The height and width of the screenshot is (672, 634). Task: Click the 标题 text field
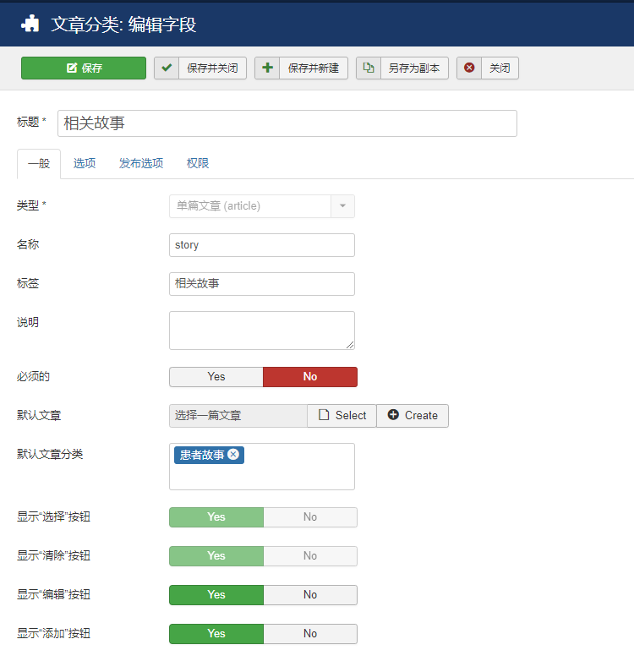tap(287, 123)
